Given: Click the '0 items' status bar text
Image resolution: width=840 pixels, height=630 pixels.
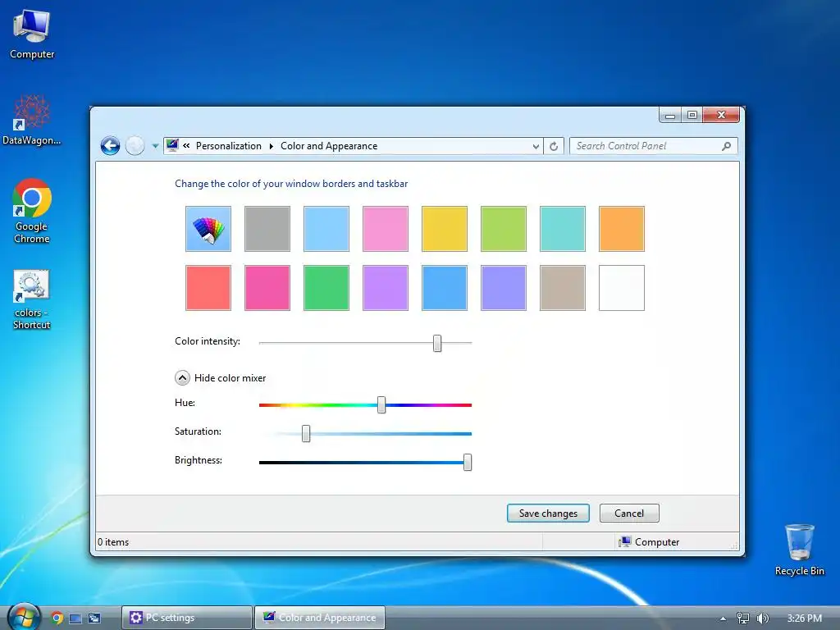Looking at the screenshot, I should pyautogui.click(x=113, y=541).
